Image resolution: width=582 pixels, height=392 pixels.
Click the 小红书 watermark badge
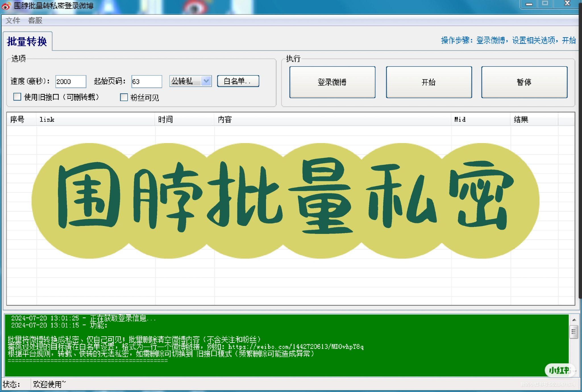coord(559,370)
